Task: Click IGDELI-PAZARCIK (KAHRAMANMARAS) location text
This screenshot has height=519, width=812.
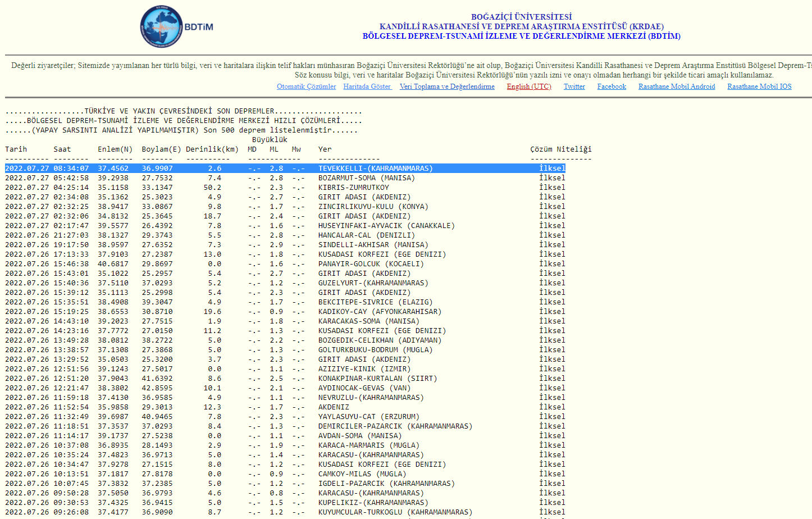Action: point(387,484)
